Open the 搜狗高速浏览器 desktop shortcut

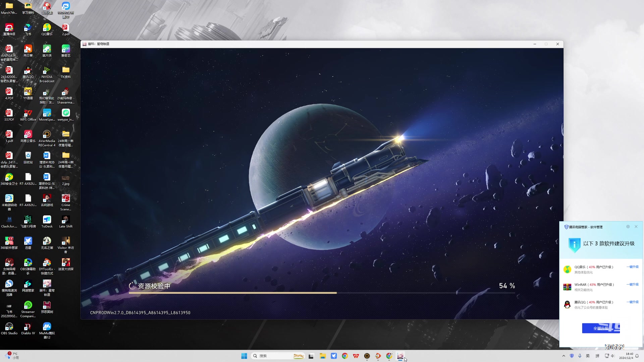point(9,288)
